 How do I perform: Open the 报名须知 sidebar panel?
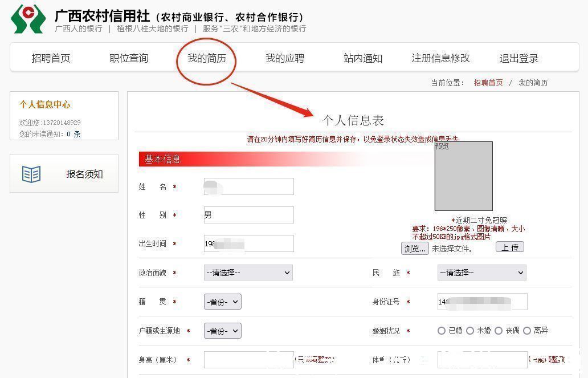coord(64,173)
